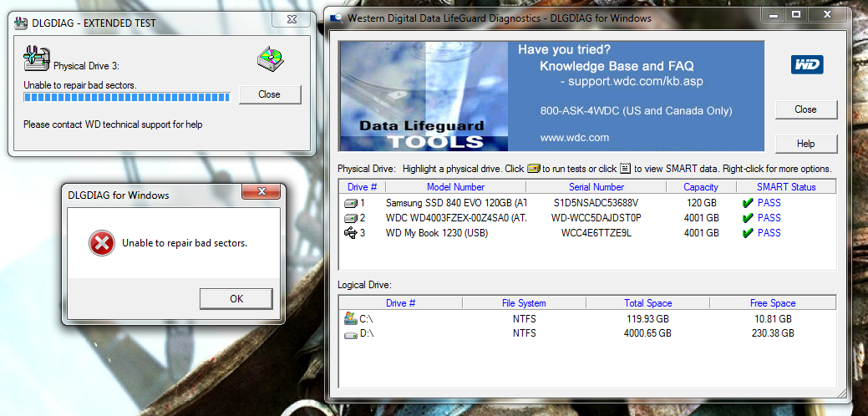Sort physical drives by Drive # column
The width and height of the screenshot is (868, 416).
pyautogui.click(x=362, y=187)
